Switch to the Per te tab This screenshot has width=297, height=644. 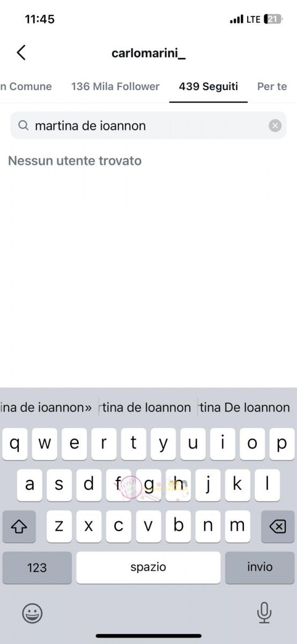coord(272,86)
